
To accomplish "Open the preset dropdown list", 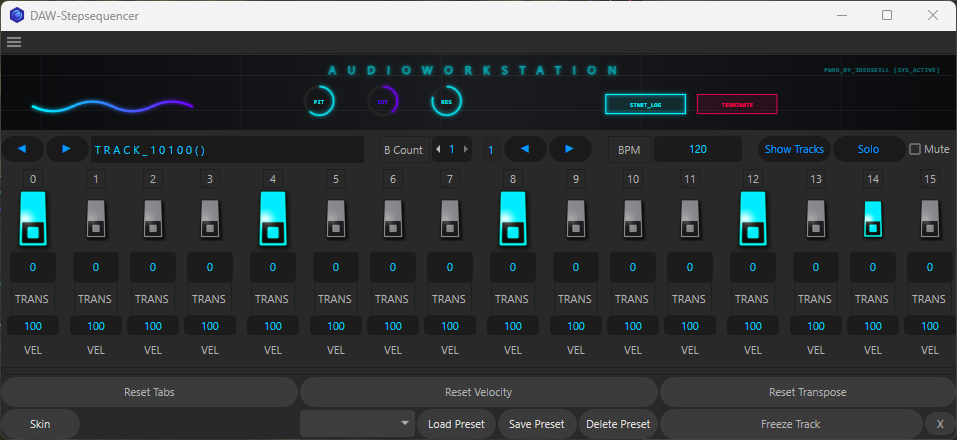I will (x=358, y=424).
